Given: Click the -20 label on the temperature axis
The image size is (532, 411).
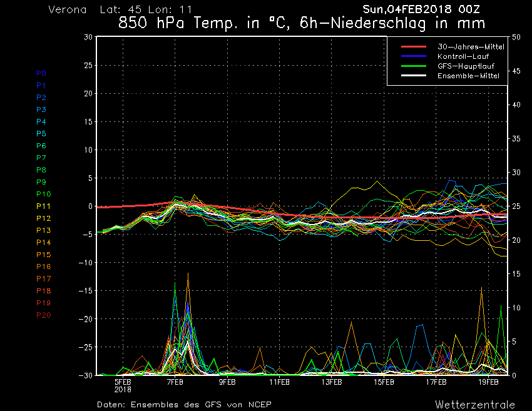Looking at the screenshot, I should point(86,319).
